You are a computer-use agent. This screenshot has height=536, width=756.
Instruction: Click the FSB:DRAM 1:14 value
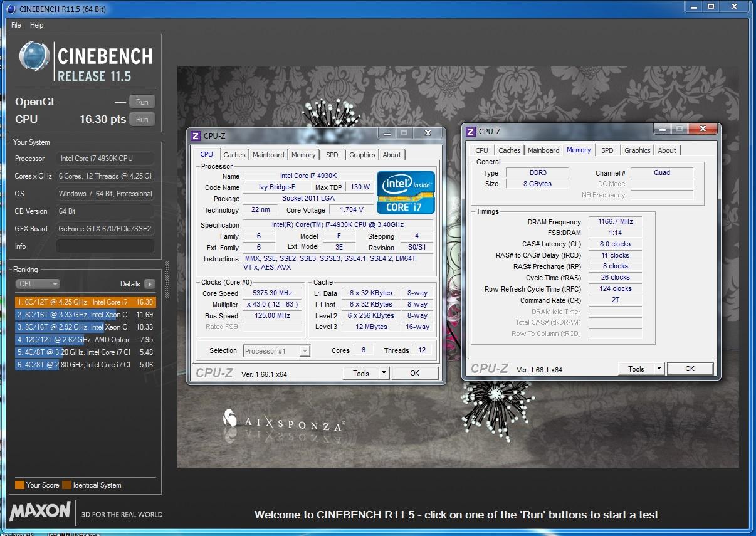(616, 233)
